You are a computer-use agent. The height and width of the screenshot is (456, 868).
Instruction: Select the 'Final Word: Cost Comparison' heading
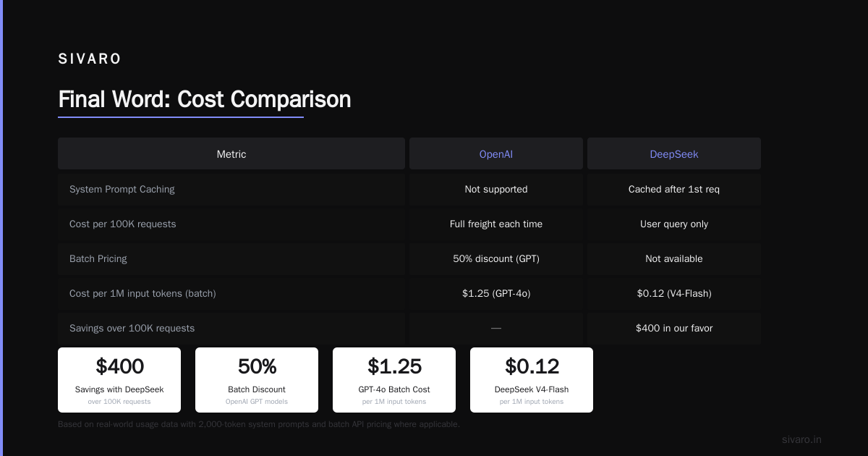tap(205, 99)
